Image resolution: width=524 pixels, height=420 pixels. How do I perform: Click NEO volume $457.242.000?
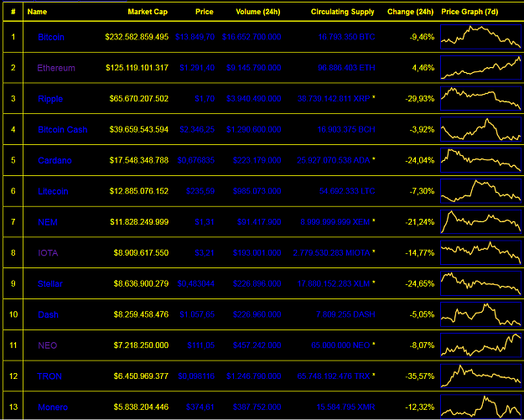coord(257,345)
